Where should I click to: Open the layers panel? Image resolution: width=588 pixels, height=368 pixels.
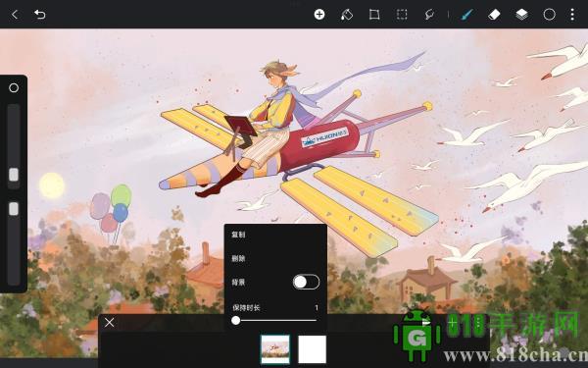click(521, 15)
